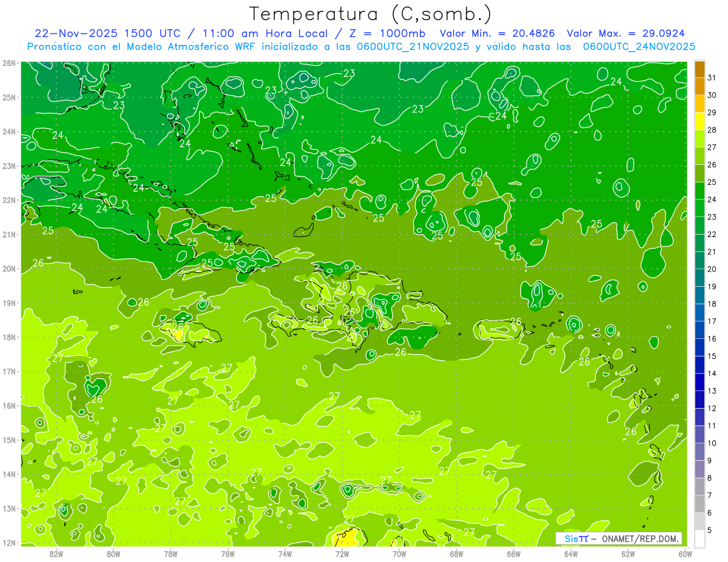Click the '17N' latitude axis label
This screenshot has width=728, height=562.
click(8, 371)
